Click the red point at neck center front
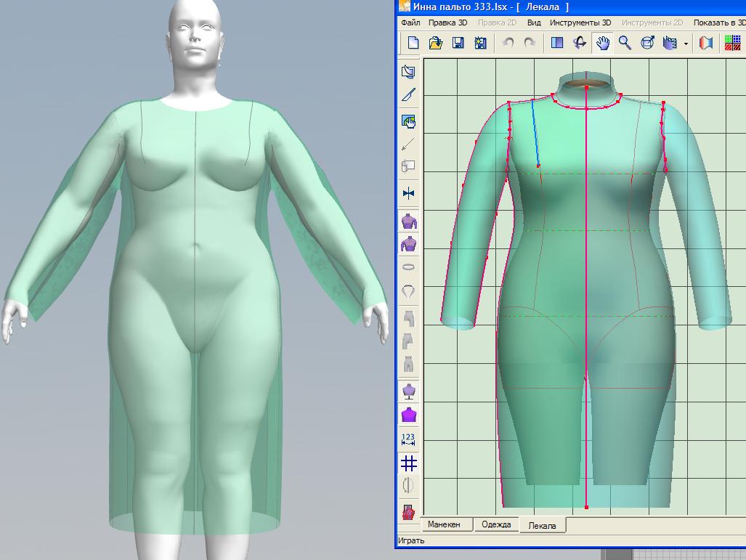 pyautogui.click(x=587, y=109)
